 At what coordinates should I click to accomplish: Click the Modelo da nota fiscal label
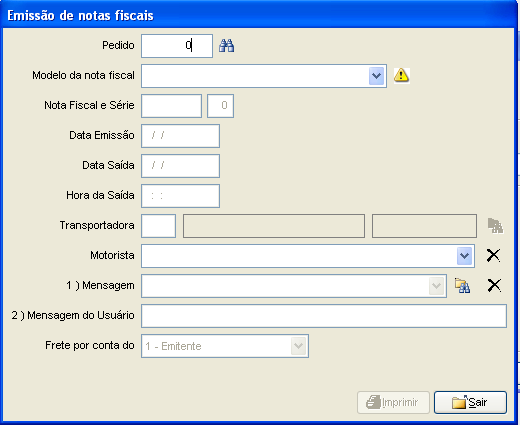pos(83,75)
